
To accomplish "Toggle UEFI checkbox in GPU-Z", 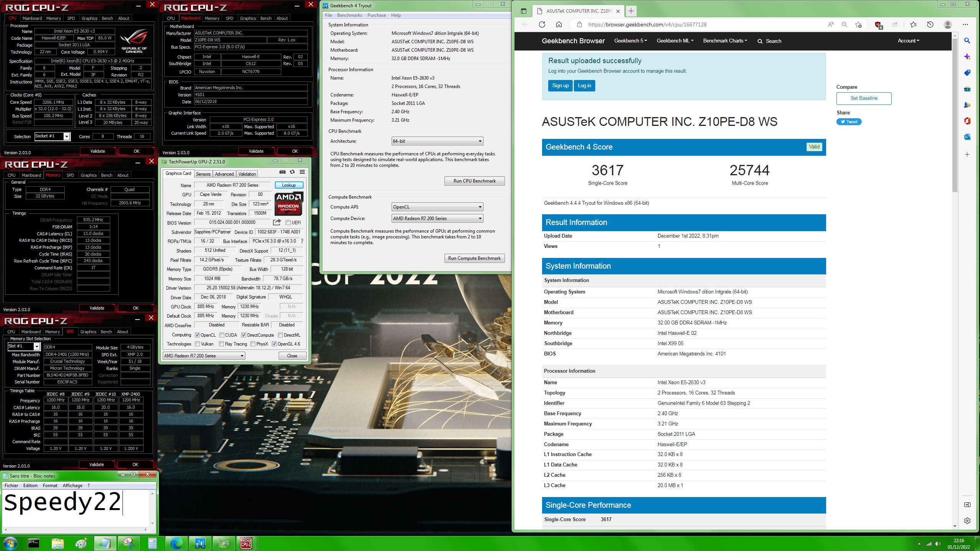I will (288, 222).
